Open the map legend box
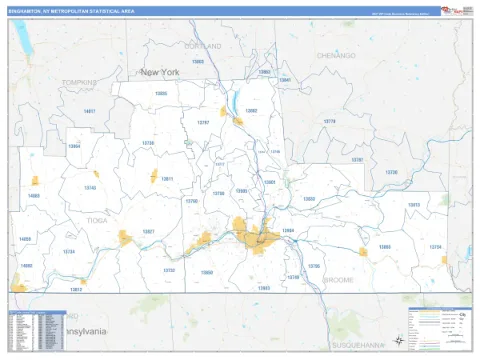 click(440, 329)
